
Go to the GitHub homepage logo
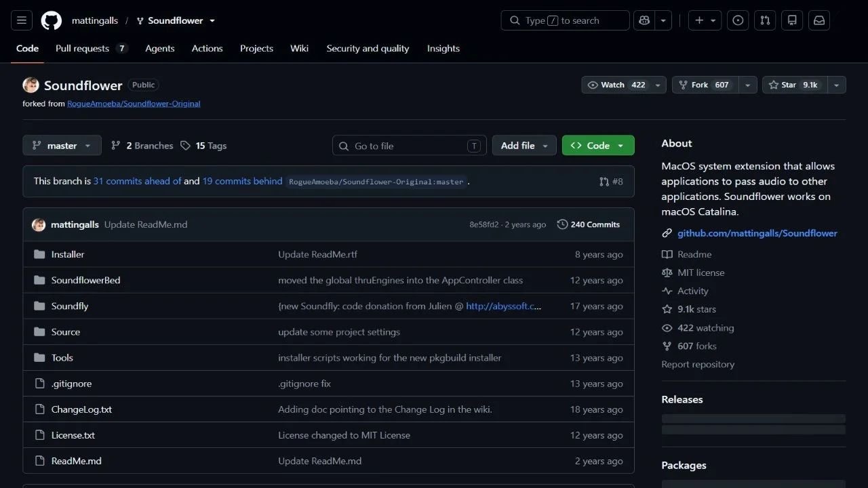[x=52, y=20]
